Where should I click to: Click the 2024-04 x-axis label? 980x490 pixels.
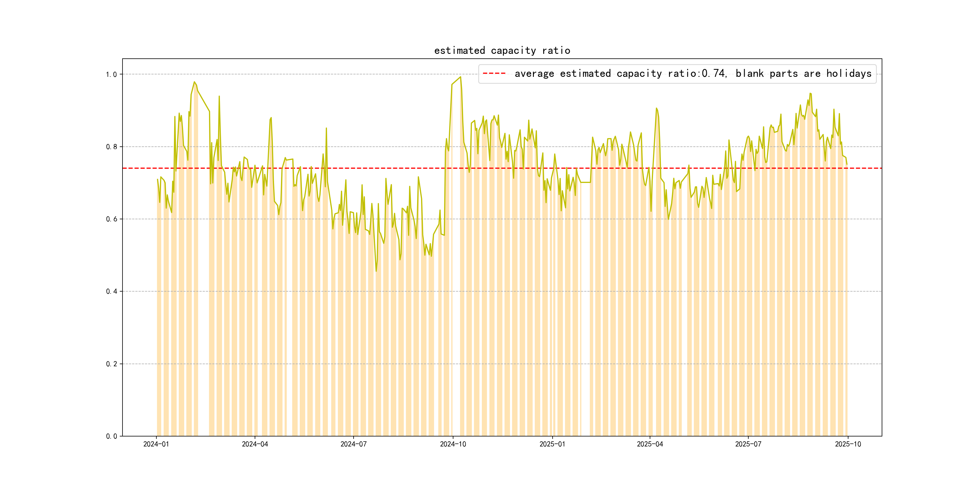pyautogui.click(x=255, y=444)
